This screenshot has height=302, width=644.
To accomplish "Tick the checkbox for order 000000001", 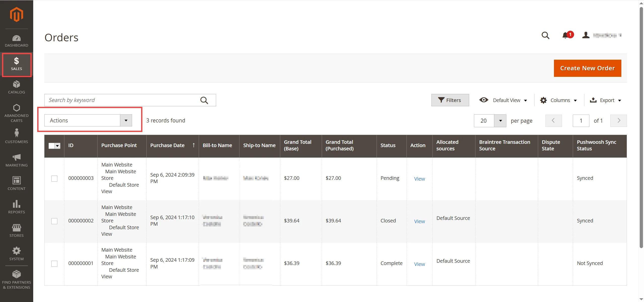I will point(54,264).
